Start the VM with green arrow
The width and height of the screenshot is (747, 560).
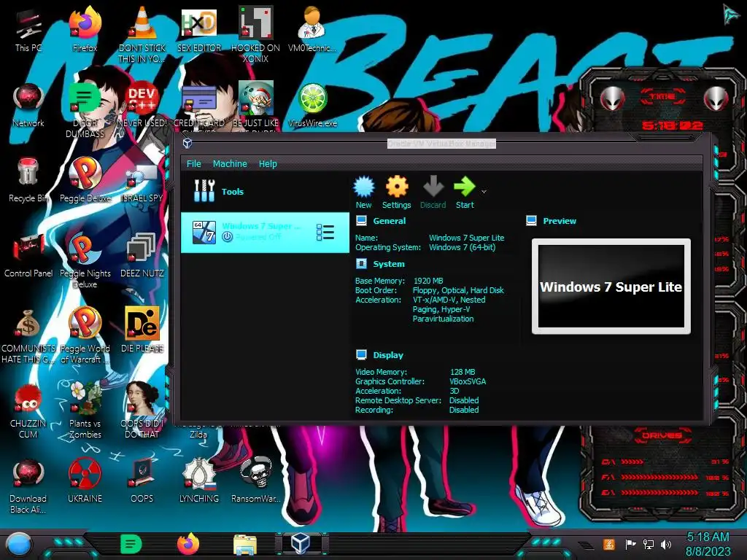click(x=465, y=187)
